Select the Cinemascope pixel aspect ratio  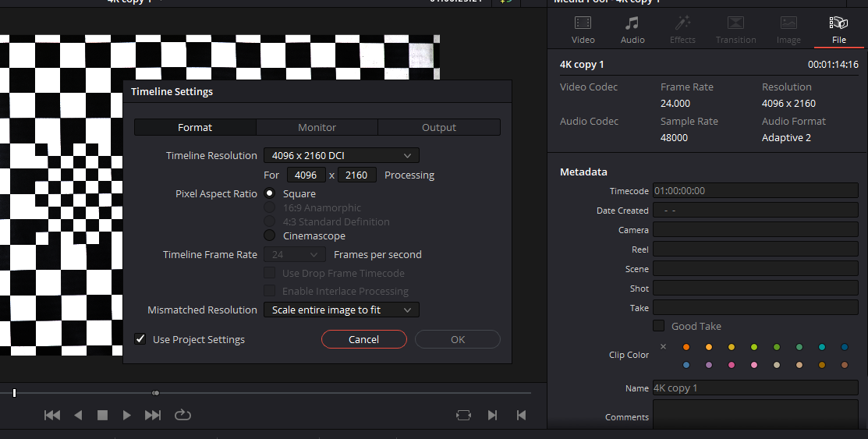(270, 235)
